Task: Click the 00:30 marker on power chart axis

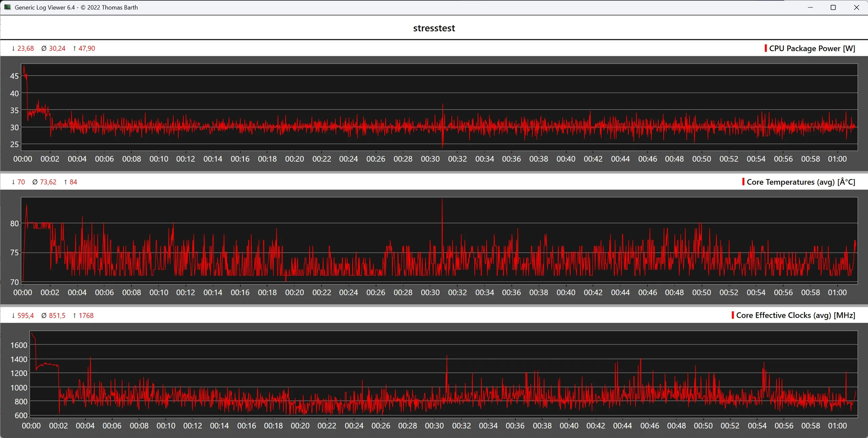Action: pyautogui.click(x=430, y=159)
